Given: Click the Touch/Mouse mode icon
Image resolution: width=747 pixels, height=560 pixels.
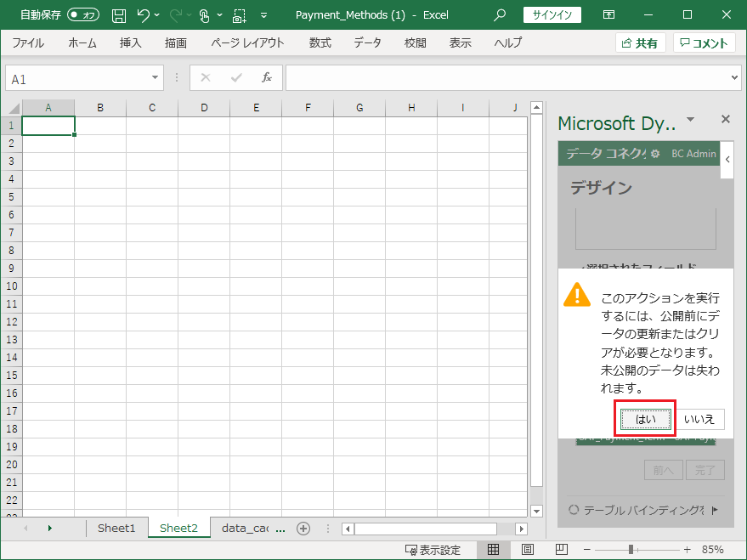Looking at the screenshot, I should pos(204,15).
